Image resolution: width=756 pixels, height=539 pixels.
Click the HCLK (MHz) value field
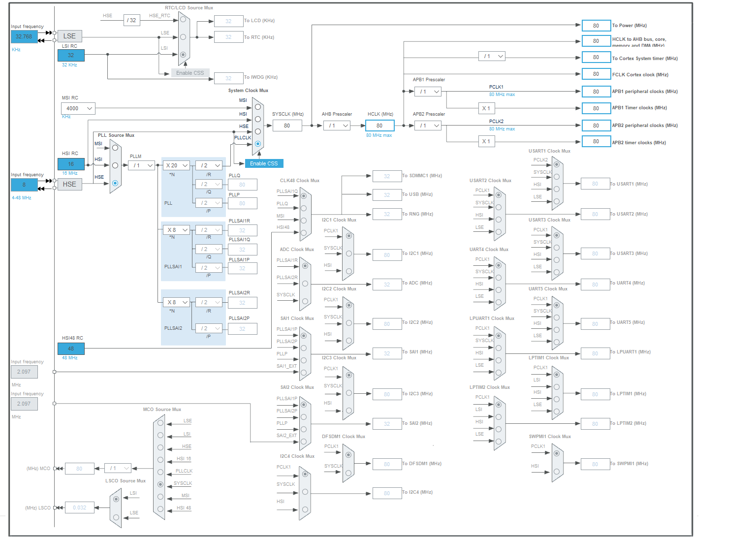379,126
